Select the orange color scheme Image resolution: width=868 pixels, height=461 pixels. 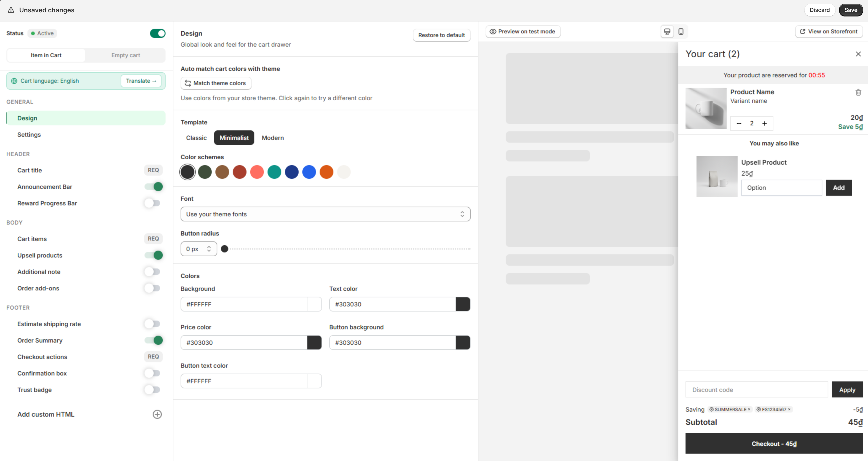(327, 172)
